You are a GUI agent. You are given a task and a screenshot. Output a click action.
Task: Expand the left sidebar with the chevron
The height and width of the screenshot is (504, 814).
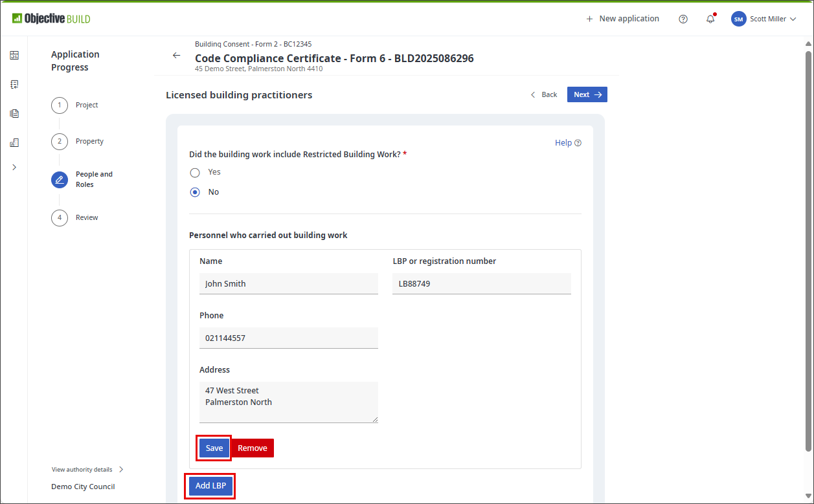pos(14,167)
